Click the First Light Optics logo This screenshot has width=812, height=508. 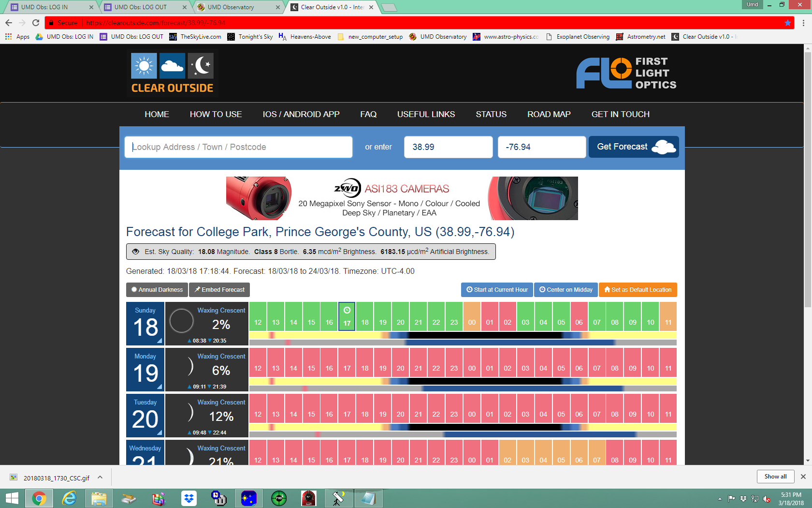click(626, 73)
